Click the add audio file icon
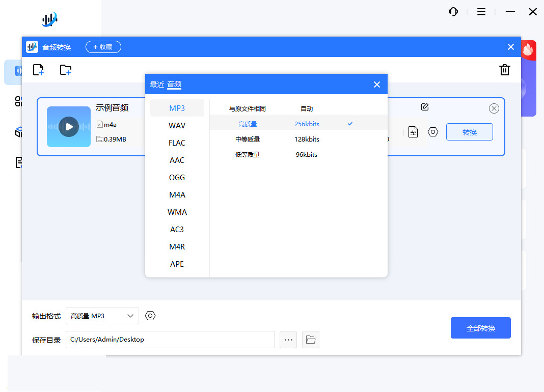The height and width of the screenshot is (392, 544). (38, 70)
